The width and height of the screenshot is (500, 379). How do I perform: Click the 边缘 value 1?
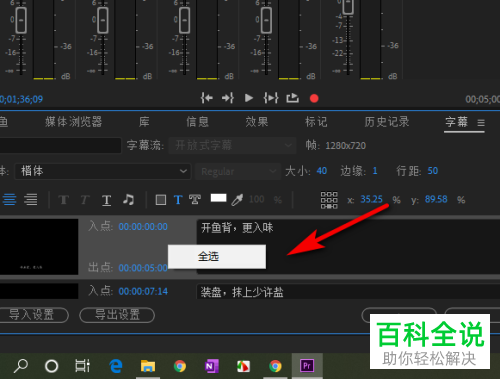(375, 171)
